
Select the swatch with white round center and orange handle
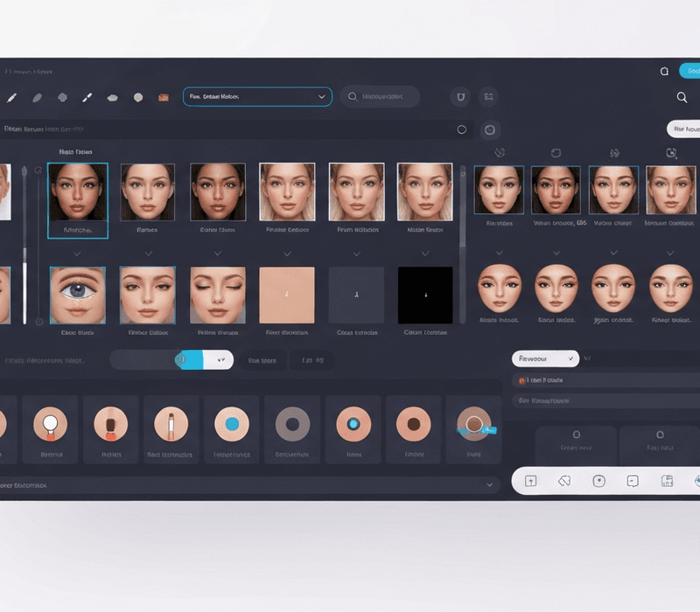coord(51,424)
